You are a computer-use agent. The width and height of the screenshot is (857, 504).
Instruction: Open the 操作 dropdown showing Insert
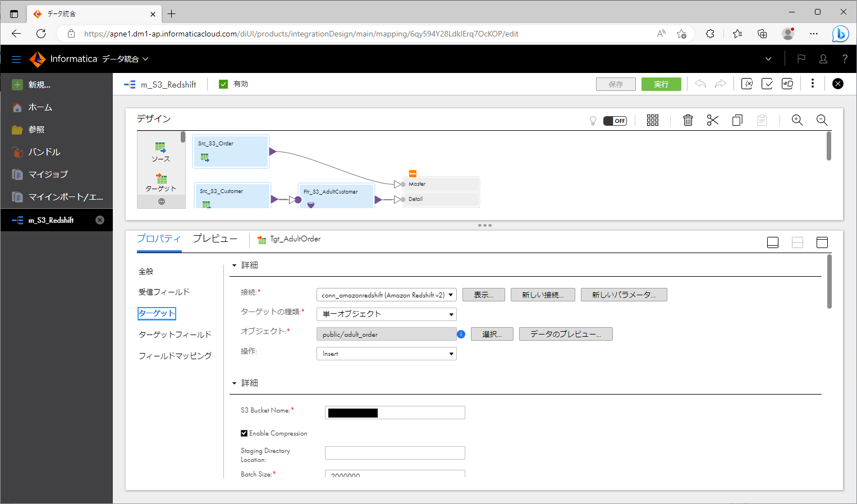click(x=386, y=354)
